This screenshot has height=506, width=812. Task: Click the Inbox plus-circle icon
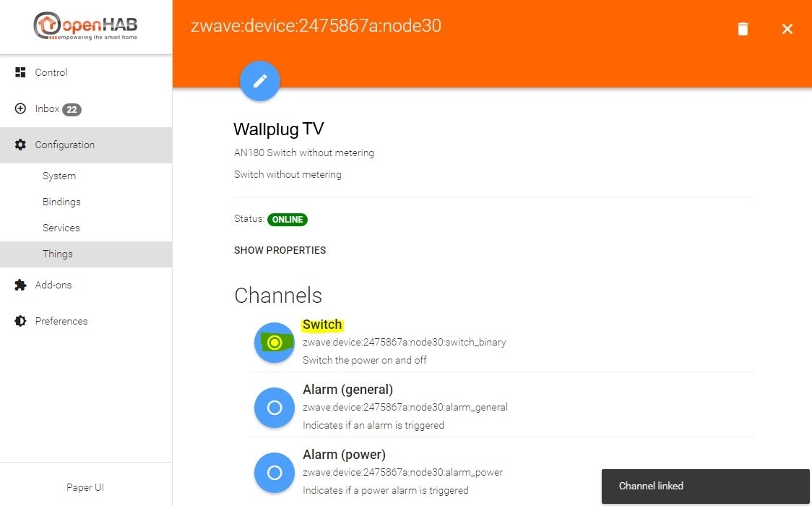tap(20, 108)
